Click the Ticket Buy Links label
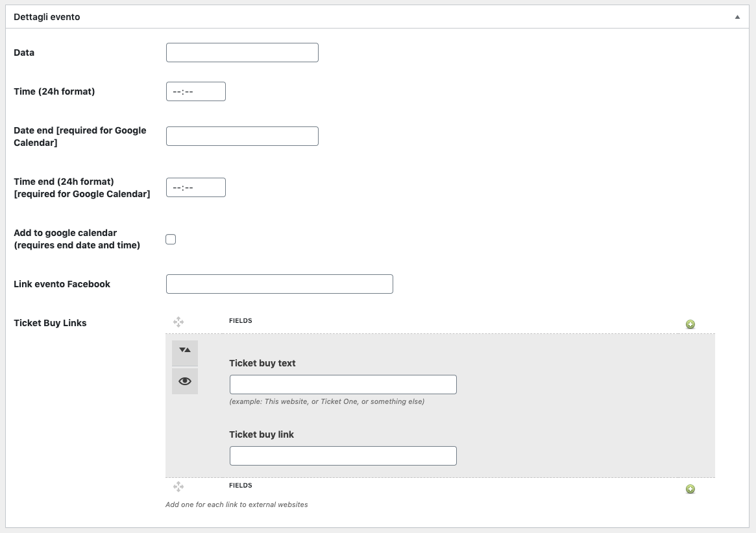 (50, 323)
